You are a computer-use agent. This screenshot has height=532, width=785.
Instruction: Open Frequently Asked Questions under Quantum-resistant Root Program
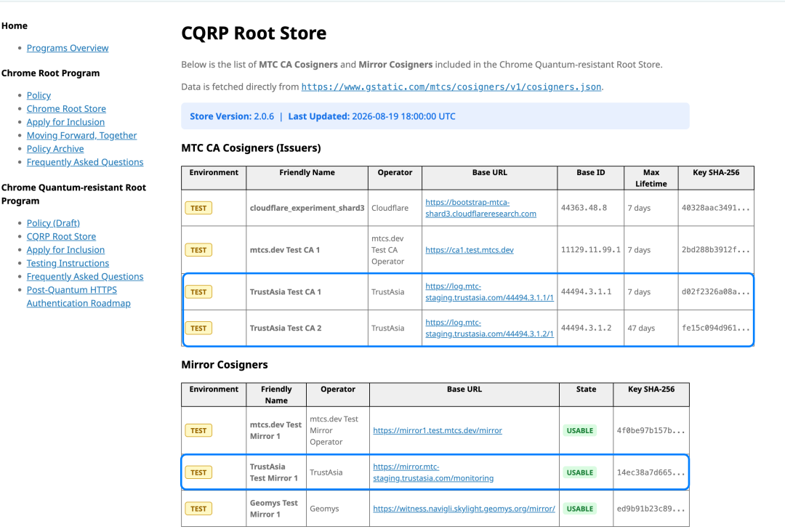(85, 277)
